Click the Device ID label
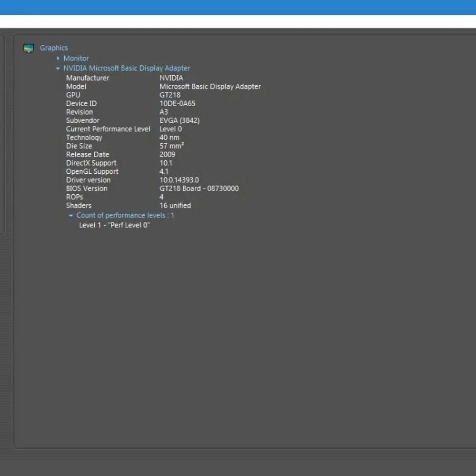Screen dimensions: 476x476 pyautogui.click(x=81, y=103)
